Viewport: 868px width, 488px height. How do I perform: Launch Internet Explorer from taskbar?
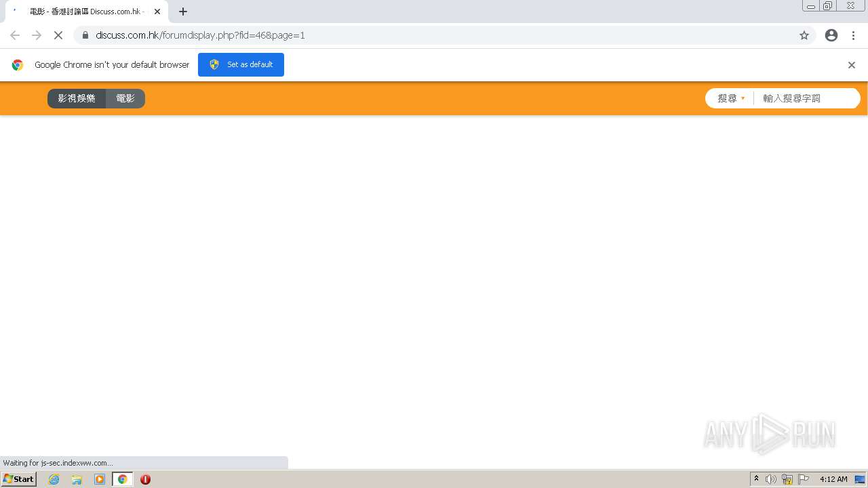pyautogui.click(x=54, y=479)
